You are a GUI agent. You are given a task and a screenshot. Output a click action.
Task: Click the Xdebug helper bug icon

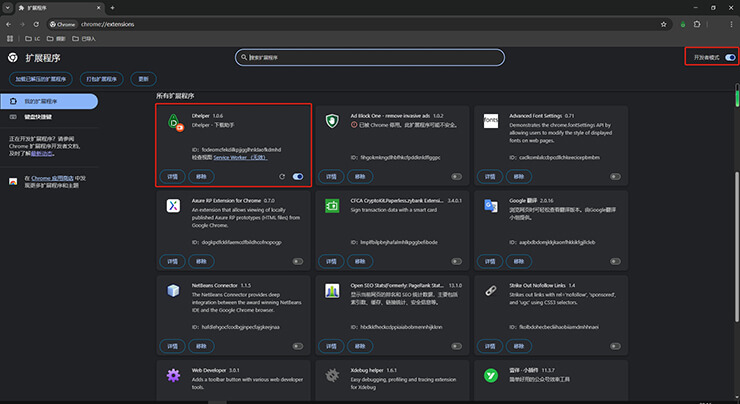tap(332, 375)
